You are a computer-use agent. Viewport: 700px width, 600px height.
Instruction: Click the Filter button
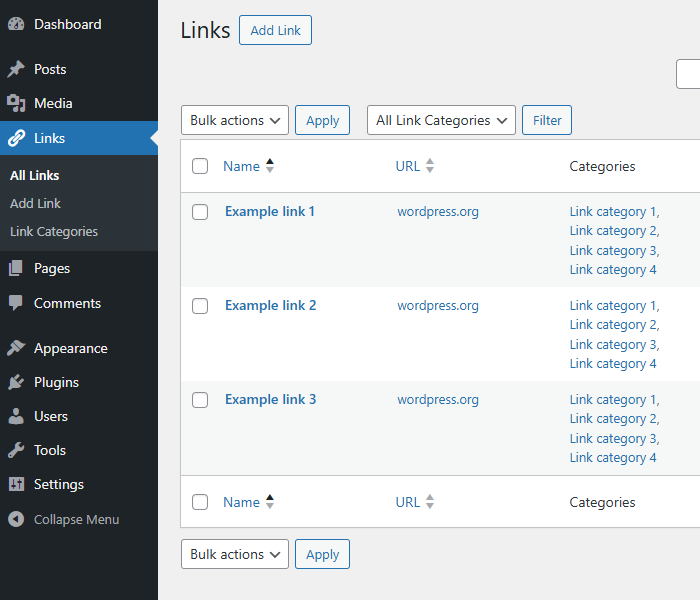[546, 120]
